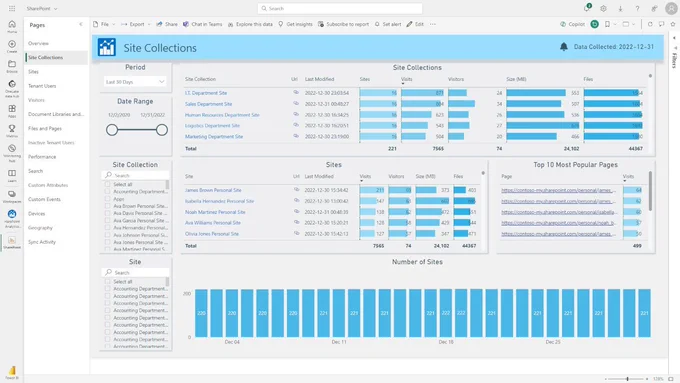Open the Sites page
Image resolution: width=680 pixels, height=383 pixels.
[x=33, y=72]
